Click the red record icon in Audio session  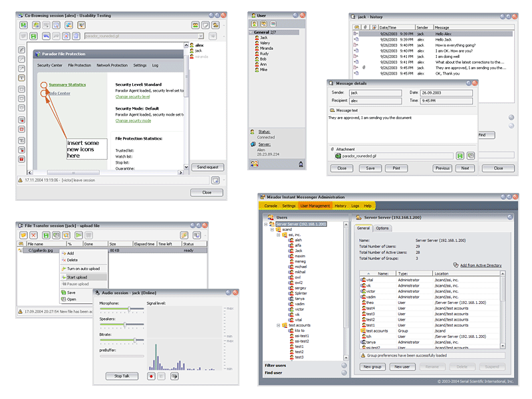[151, 376]
